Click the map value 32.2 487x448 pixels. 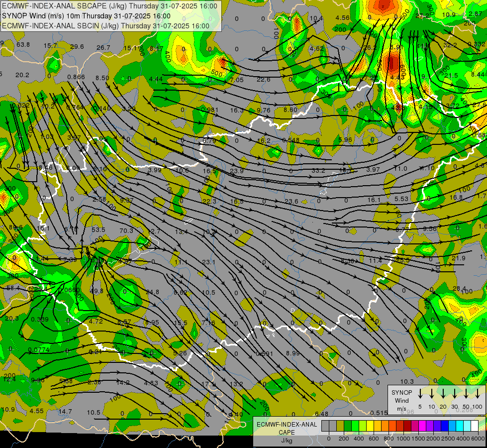450,45
